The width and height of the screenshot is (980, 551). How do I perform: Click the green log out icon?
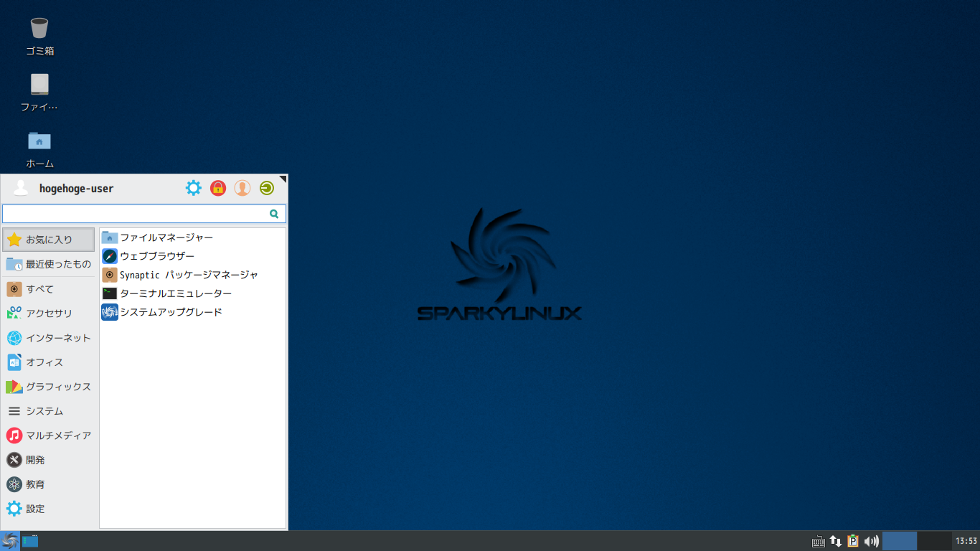[267, 188]
